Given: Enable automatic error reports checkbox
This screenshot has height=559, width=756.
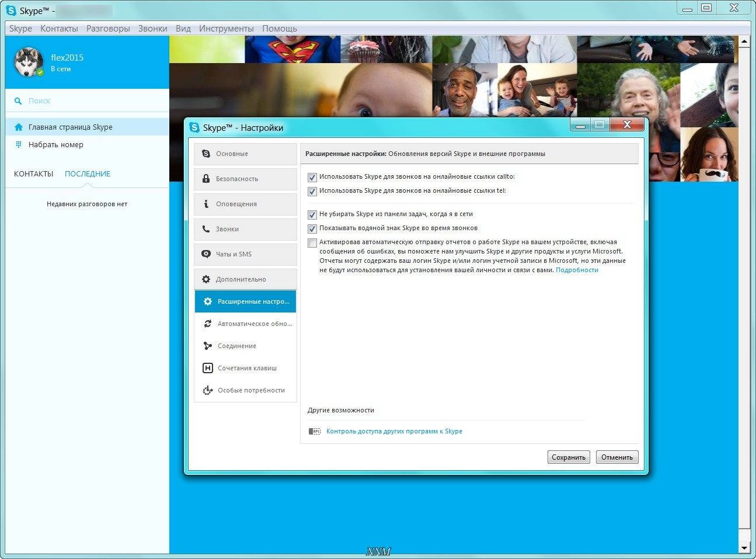Looking at the screenshot, I should pyautogui.click(x=312, y=242).
